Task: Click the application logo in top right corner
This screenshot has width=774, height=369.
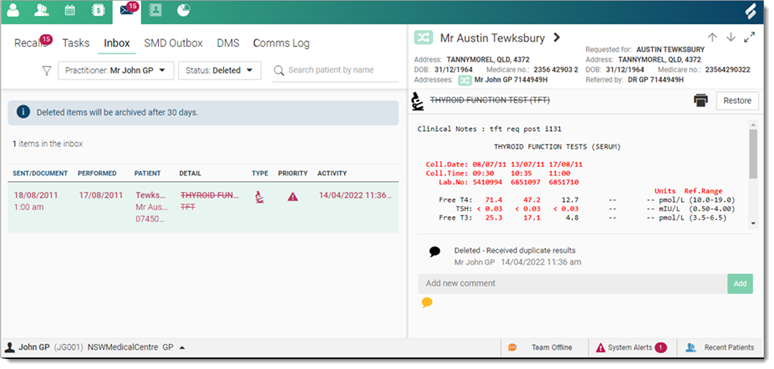Action: tap(750, 11)
